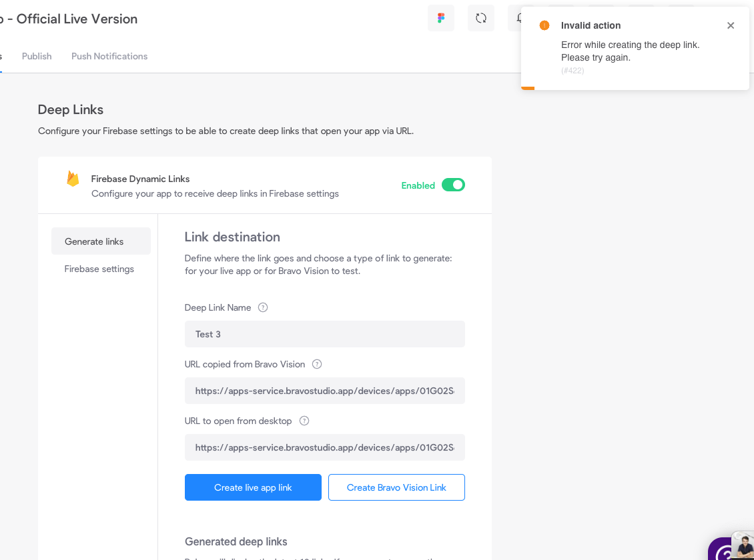This screenshot has height=560, width=754.
Task: Open Firebase settings in the side menu
Action: 99,269
